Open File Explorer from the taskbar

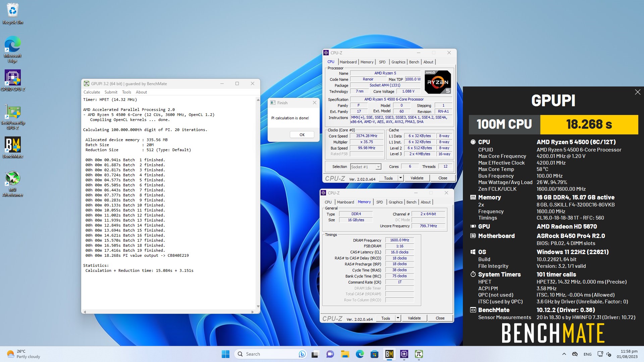point(345,354)
